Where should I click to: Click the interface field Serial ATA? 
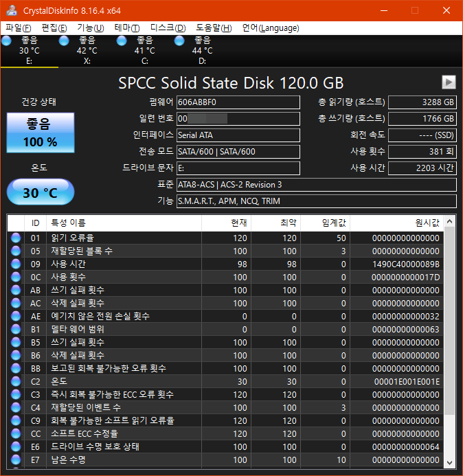coord(238,135)
